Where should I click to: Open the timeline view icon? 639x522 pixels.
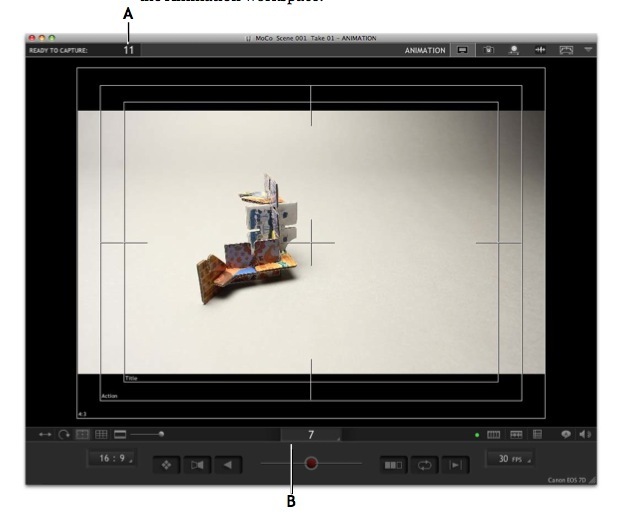tap(494, 435)
